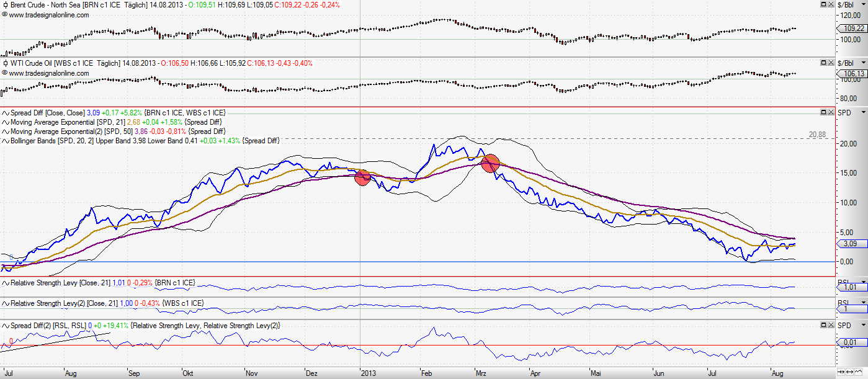Select the Relative Strength Levy BRN label
The width and height of the screenshot is (868, 379).
tap(99, 283)
